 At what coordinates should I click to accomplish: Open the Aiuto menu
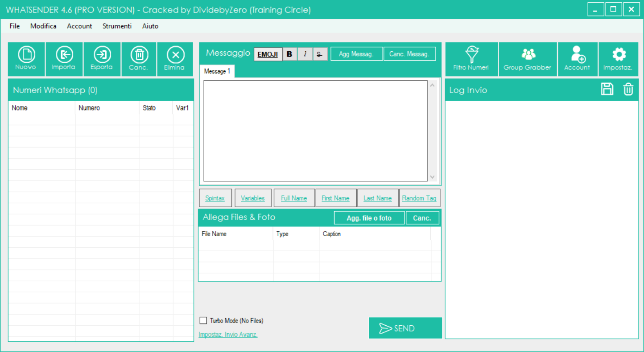click(x=150, y=26)
